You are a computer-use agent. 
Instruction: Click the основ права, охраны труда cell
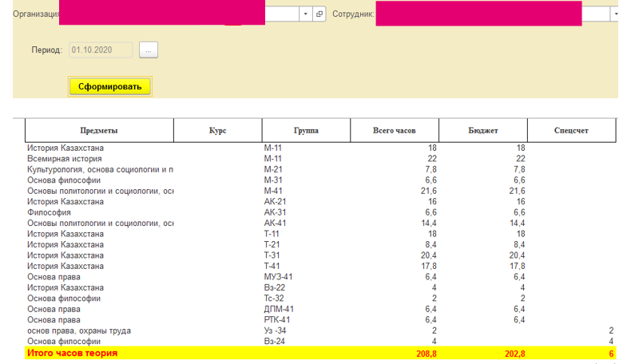tap(79, 330)
